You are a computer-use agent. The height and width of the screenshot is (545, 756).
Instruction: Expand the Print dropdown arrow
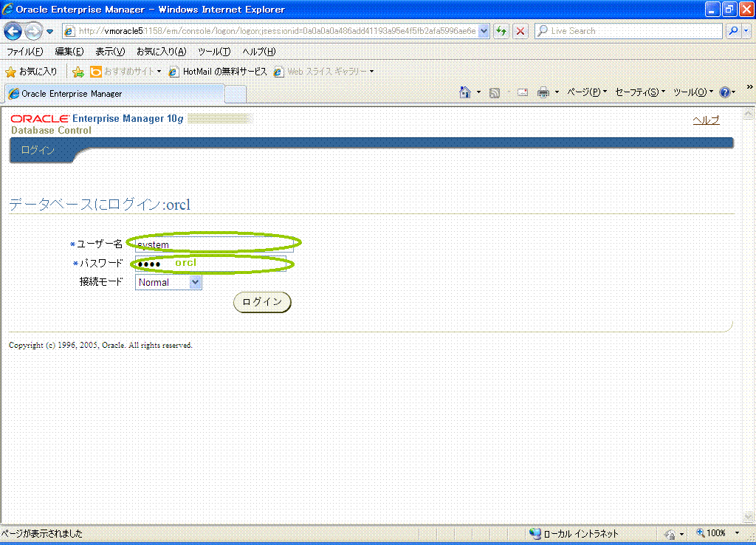(x=557, y=92)
